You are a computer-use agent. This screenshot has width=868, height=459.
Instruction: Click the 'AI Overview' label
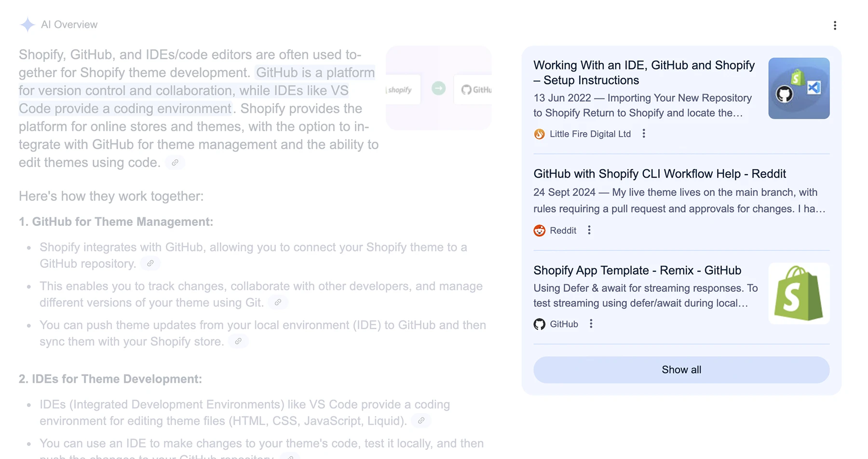click(x=69, y=25)
